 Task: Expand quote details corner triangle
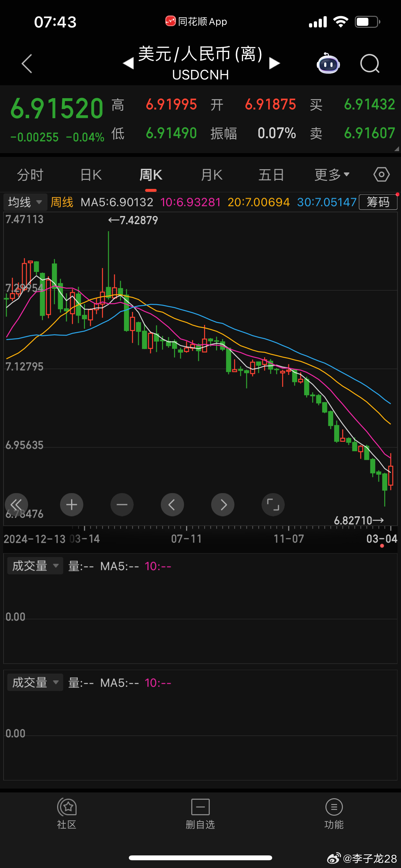396,149
